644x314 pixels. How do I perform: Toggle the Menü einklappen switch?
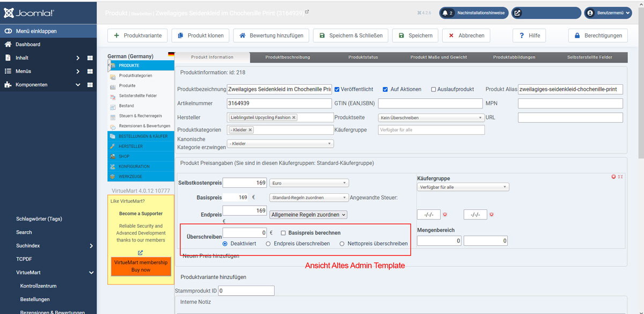coord(8,31)
